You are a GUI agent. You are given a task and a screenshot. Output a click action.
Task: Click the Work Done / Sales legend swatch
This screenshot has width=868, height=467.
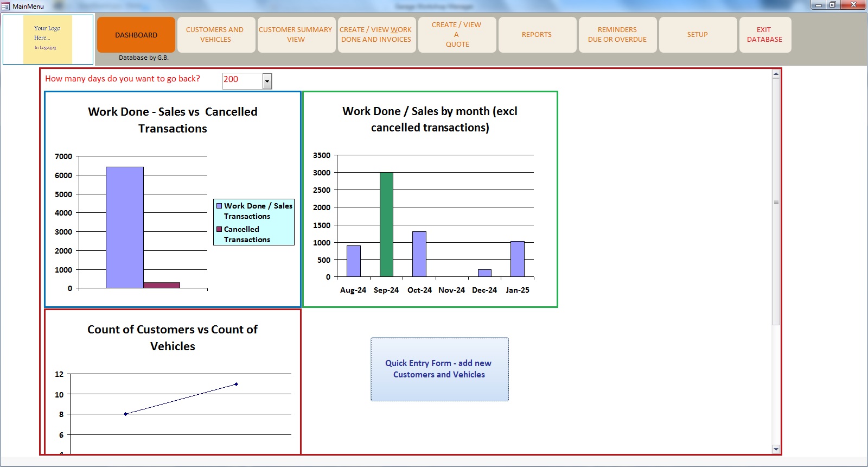tap(219, 206)
